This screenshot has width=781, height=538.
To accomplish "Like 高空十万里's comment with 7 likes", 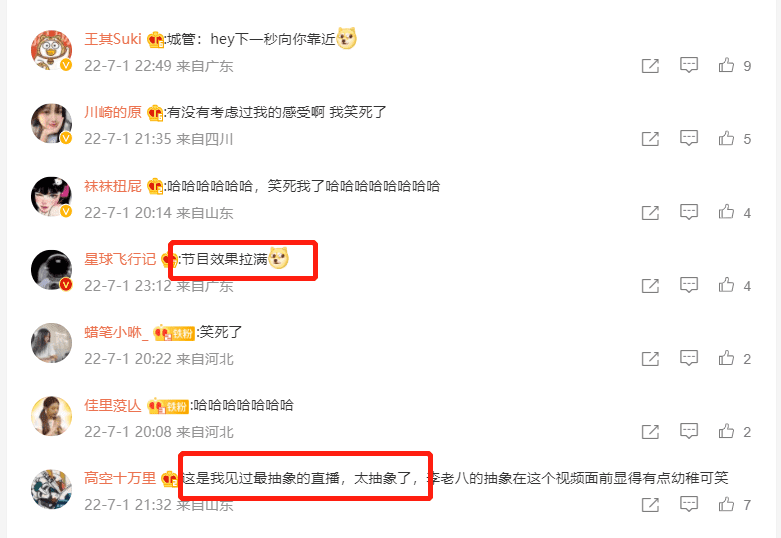I will pos(726,504).
